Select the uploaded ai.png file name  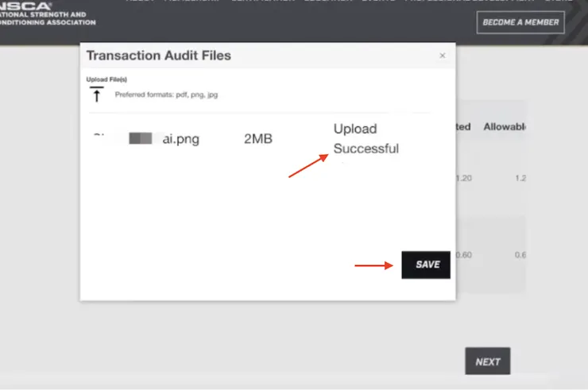180,139
